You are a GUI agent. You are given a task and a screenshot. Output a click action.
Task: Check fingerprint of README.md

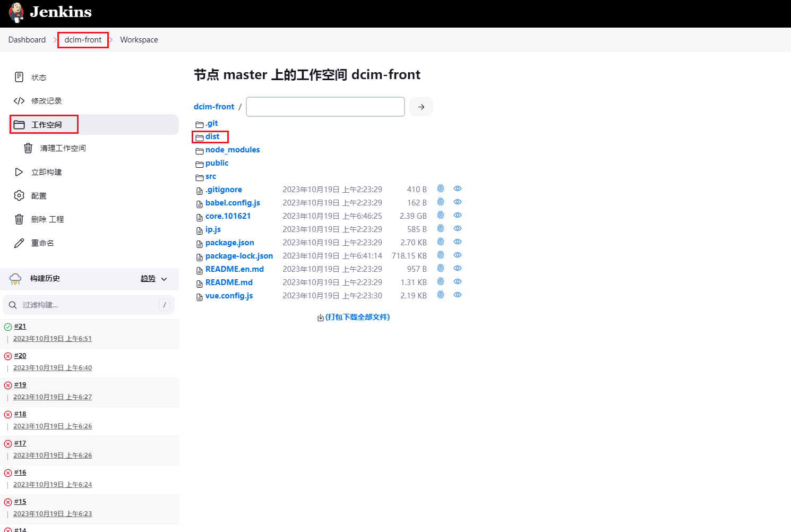tap(441, 282)
